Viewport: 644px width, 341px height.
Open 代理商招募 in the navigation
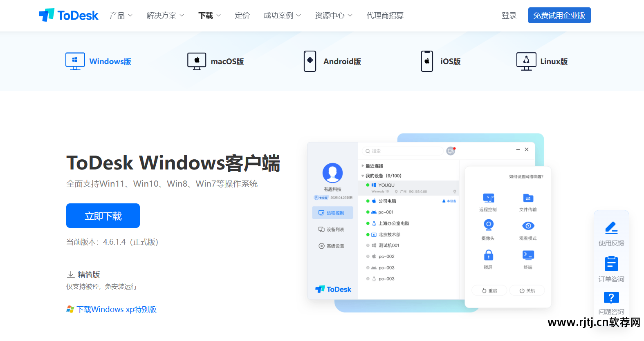tap(385, 16)
